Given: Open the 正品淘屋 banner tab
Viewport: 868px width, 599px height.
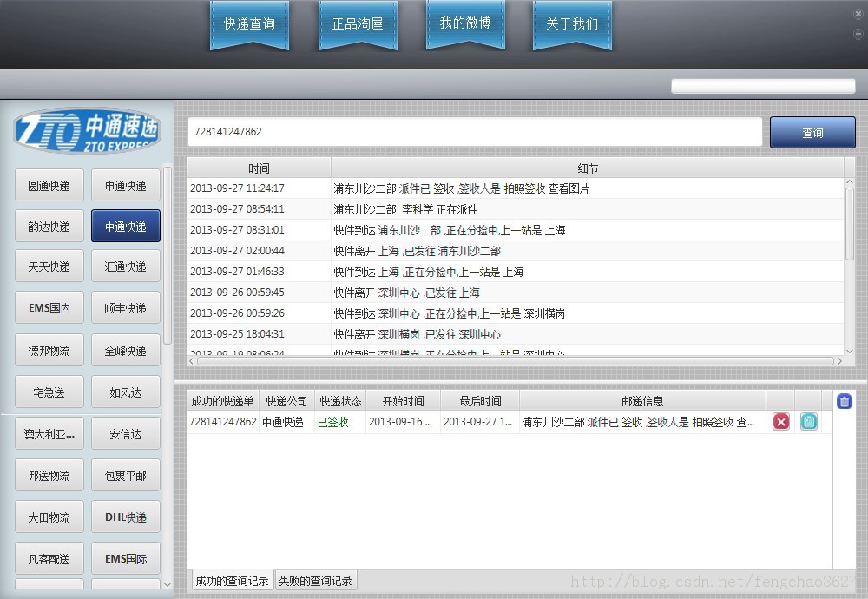Looking at the screenshot, I should 358,25.
